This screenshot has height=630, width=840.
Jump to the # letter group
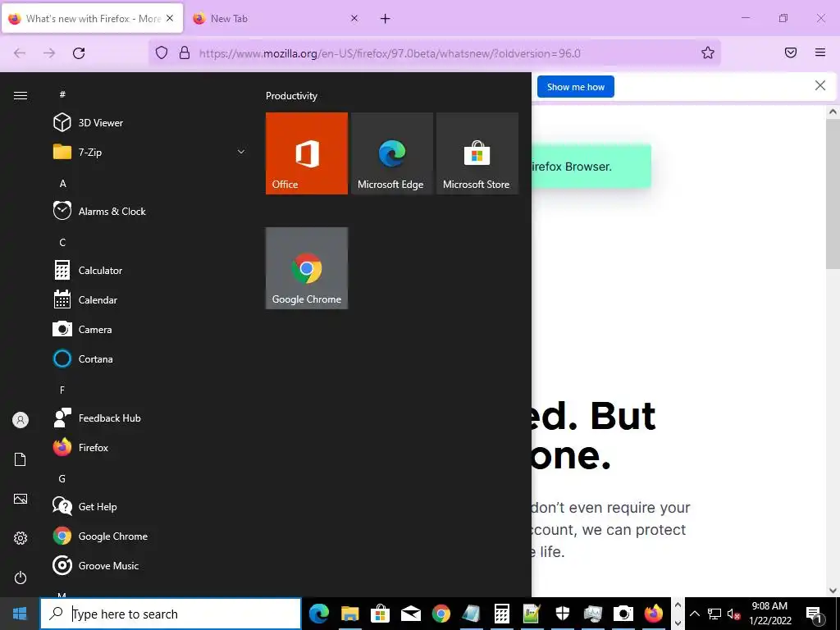[62, 94]
